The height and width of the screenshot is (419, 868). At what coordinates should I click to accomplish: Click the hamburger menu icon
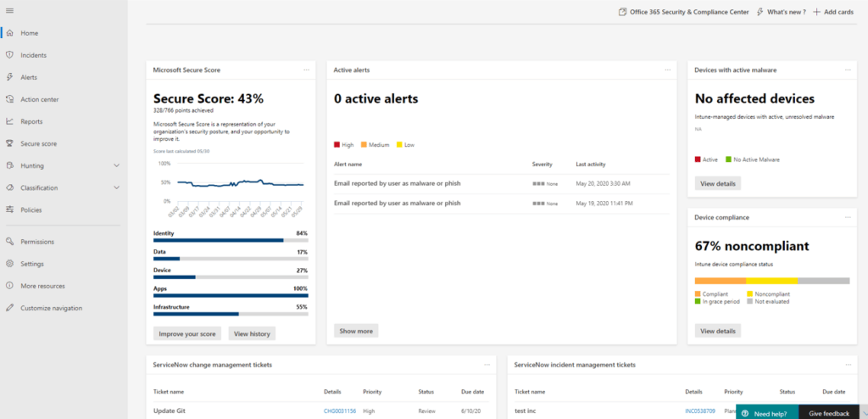9,10
